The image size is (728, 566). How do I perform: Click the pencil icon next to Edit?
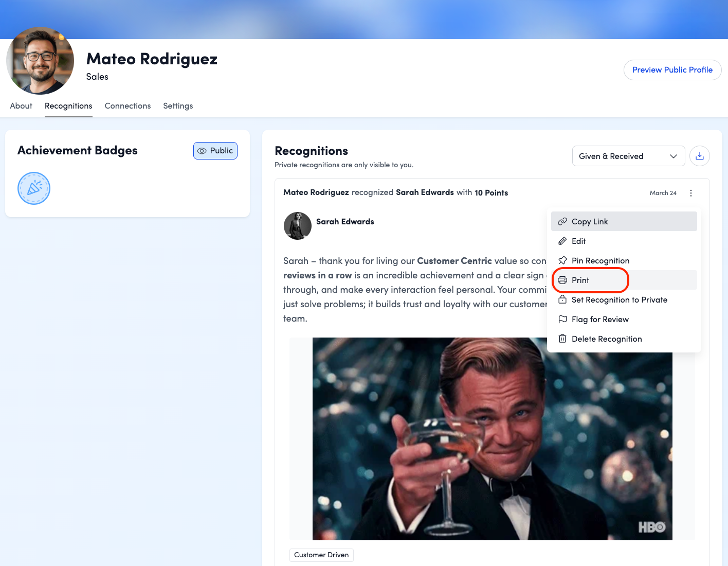click(562, 241)
